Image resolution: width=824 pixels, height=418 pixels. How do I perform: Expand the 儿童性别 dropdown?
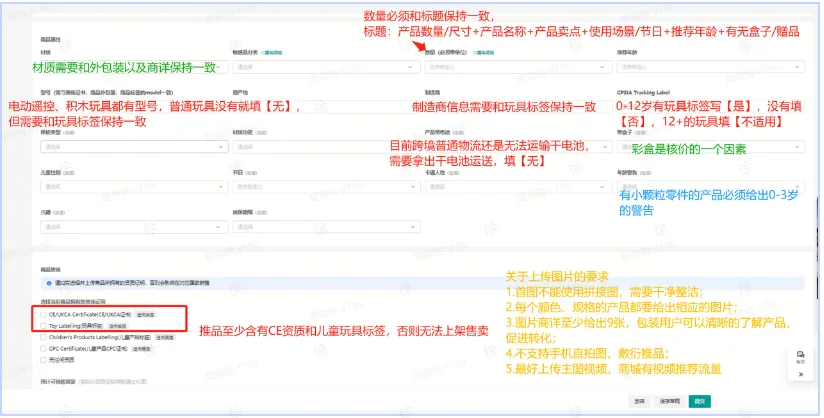(134, 187)
